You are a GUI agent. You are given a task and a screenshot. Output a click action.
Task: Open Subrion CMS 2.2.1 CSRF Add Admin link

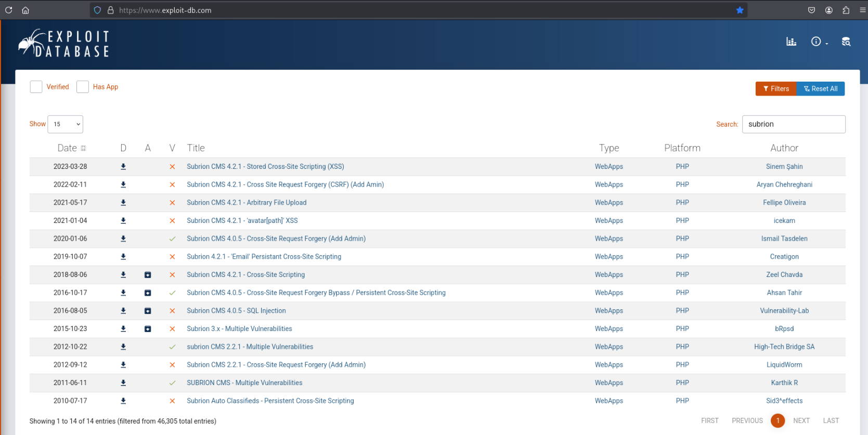tap(276, 365)
